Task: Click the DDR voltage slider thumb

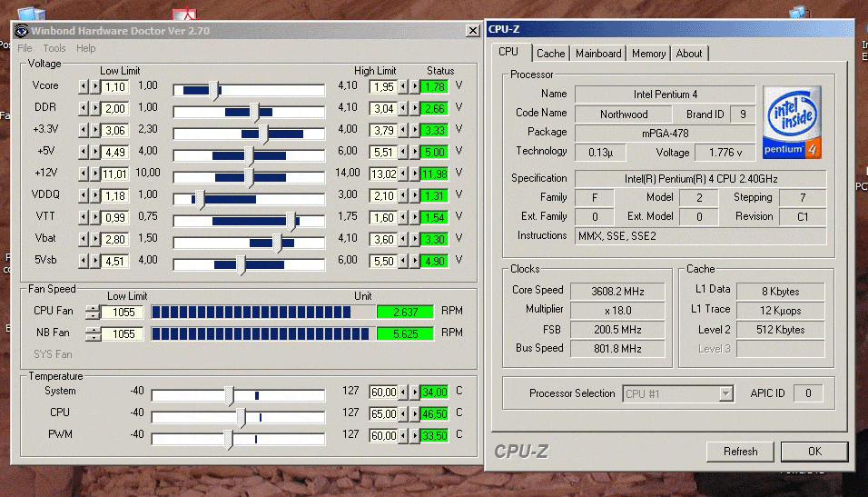Action: tap(254, 112)
